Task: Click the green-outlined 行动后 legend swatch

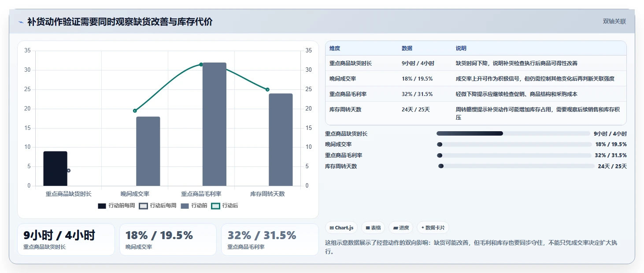Action: [215, 206]
